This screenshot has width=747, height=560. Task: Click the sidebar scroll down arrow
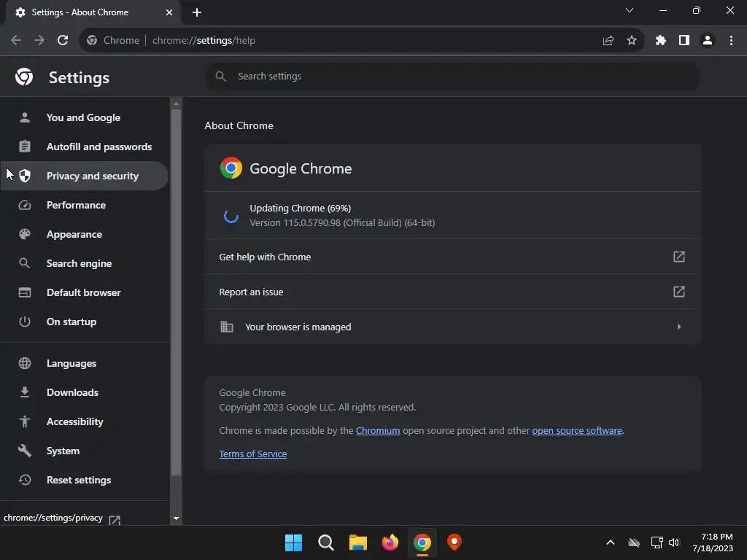click(176, 518)
